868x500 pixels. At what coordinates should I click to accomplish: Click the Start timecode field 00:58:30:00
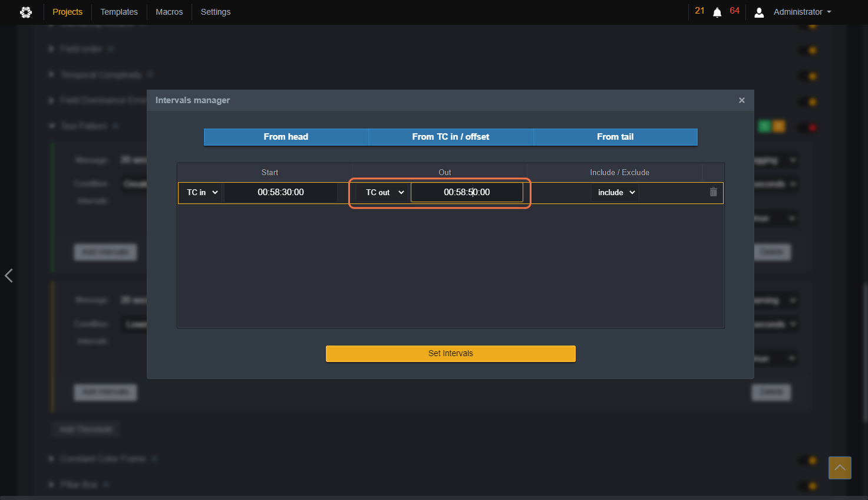(x=280, y=192)
